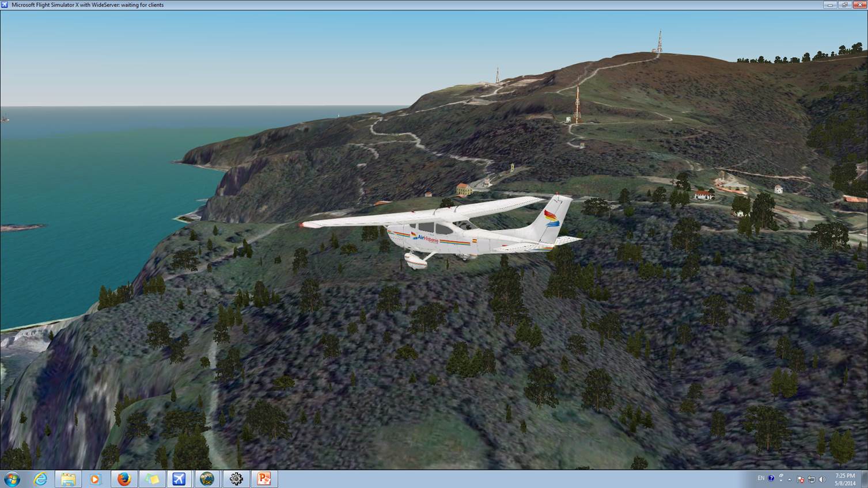868x488 pixels.
Task: Open Windows Explorer folder icon
Action: (x=68, y=479)
